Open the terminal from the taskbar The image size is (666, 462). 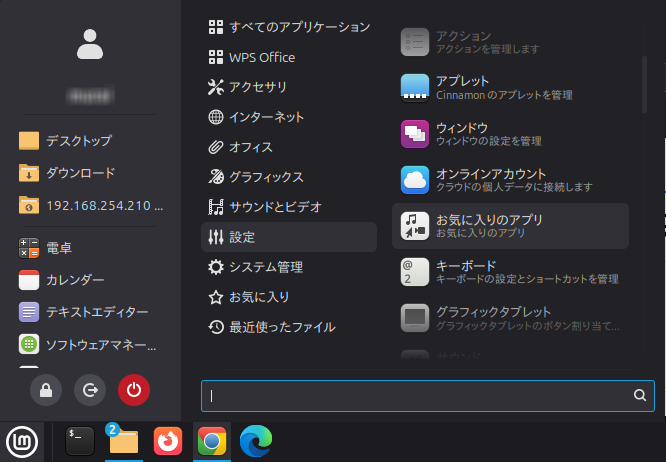tap(80, 441)
